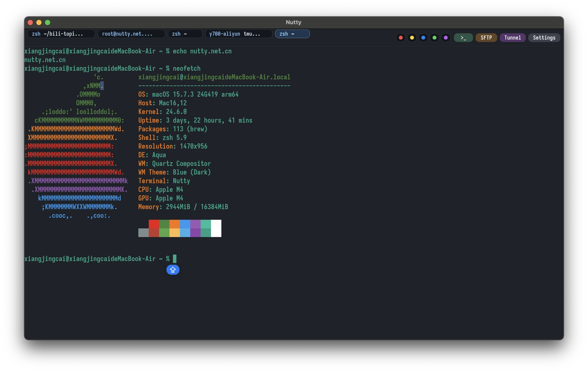Pick the green color dot
Image resolution: width=588 pixels, height=372 pixels.
434,38
